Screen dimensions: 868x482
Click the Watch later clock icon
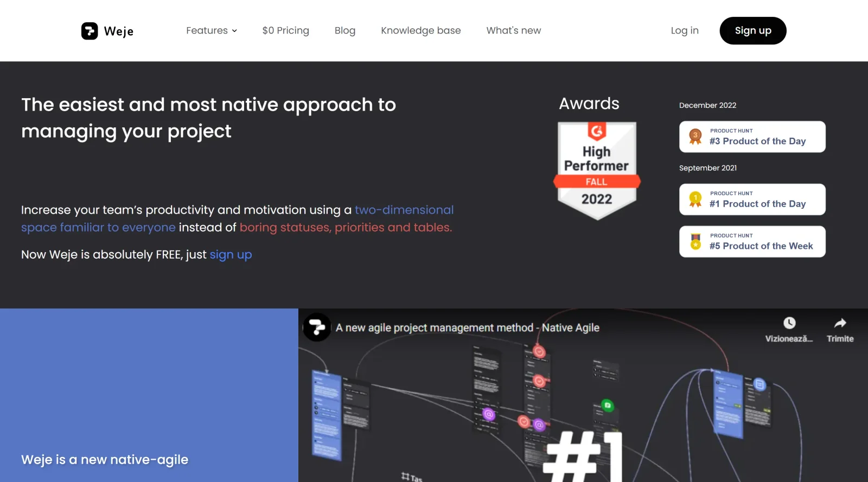pyautogui.click(x=789, y=323)
